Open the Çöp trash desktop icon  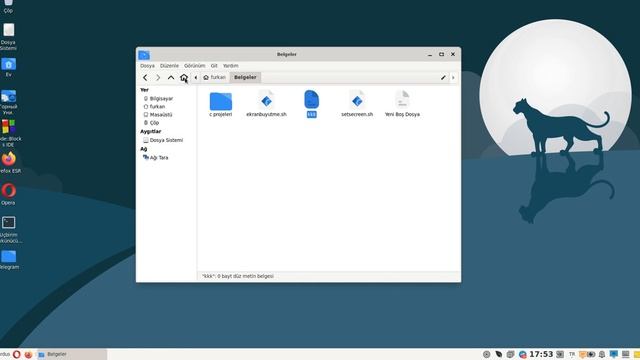(9, 6)
